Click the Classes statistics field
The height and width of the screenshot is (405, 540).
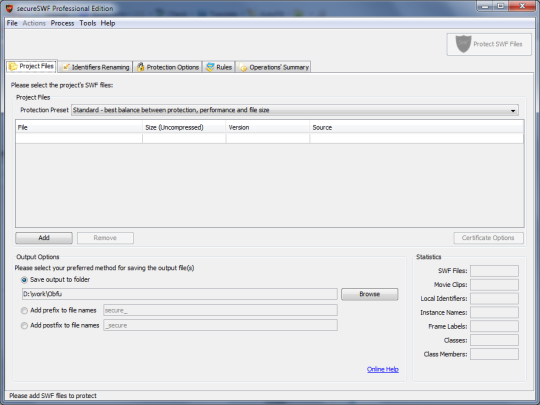click(494, 340)
